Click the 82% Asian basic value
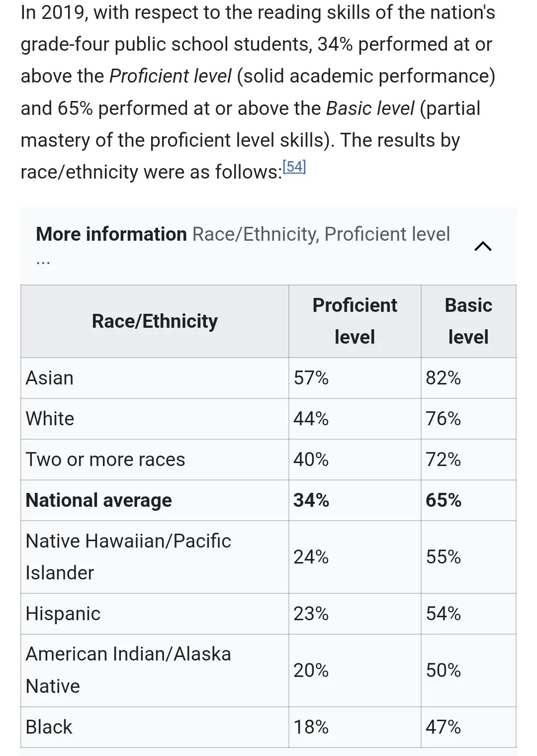 [x=443, y=378]
